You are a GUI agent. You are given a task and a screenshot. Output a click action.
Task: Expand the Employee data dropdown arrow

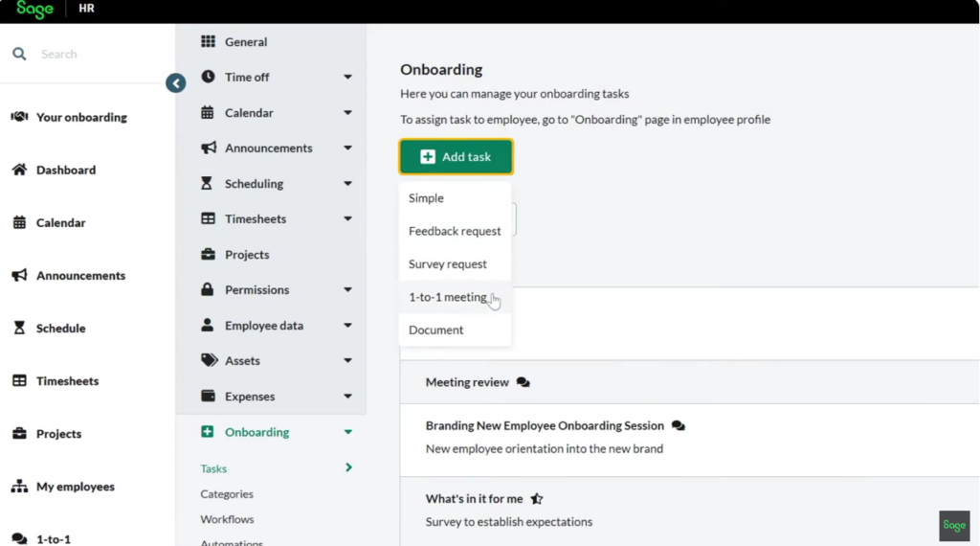(x=347, y=326)
